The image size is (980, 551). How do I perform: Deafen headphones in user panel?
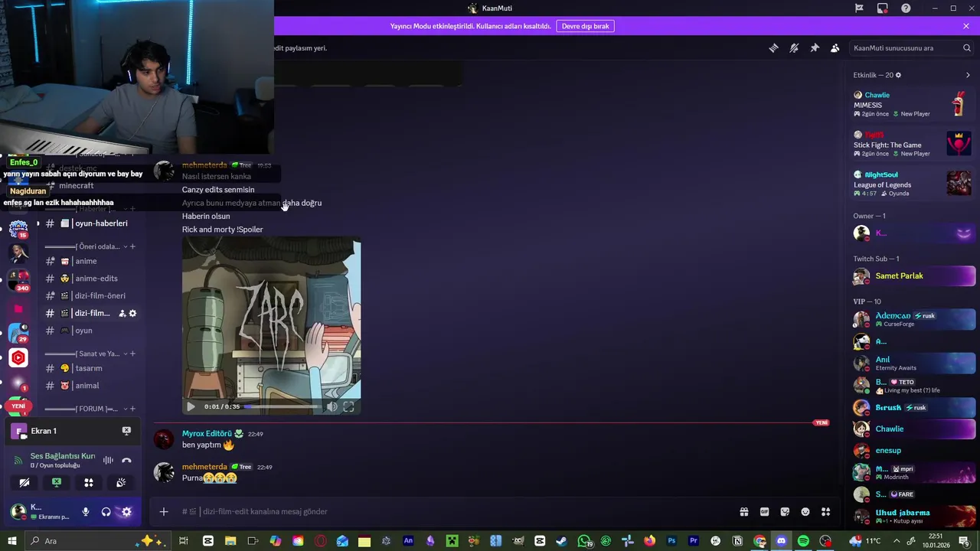click(106, 512)
